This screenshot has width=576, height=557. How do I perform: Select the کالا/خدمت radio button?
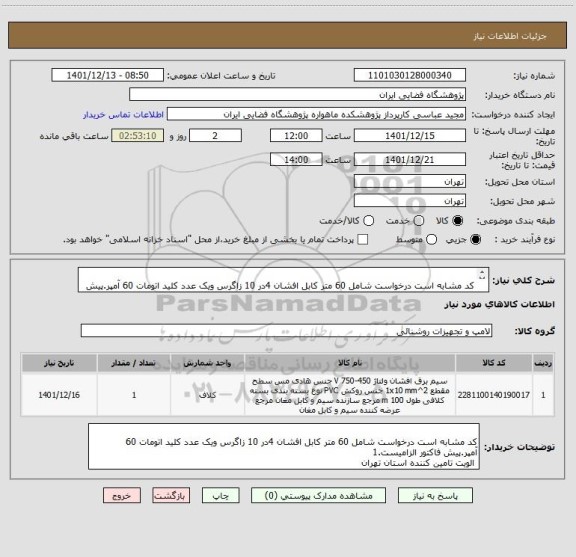(368, 220)
